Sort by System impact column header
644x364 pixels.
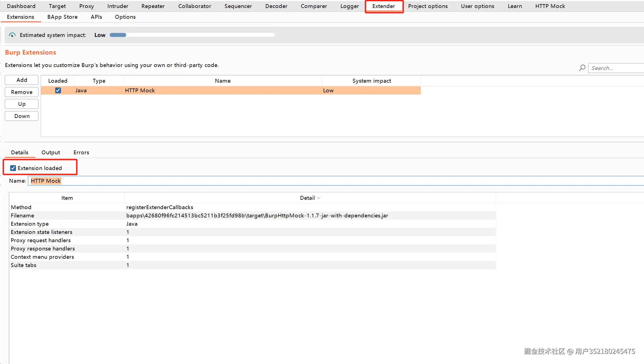(371, 81)
